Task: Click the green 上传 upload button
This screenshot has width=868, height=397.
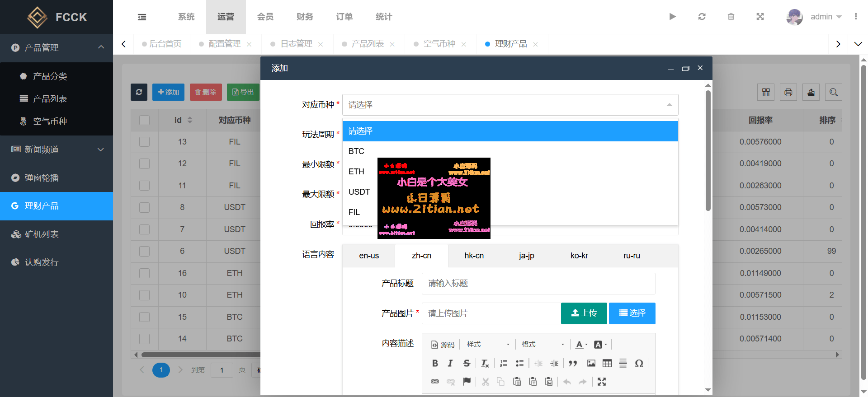Action: coord(584,313)
